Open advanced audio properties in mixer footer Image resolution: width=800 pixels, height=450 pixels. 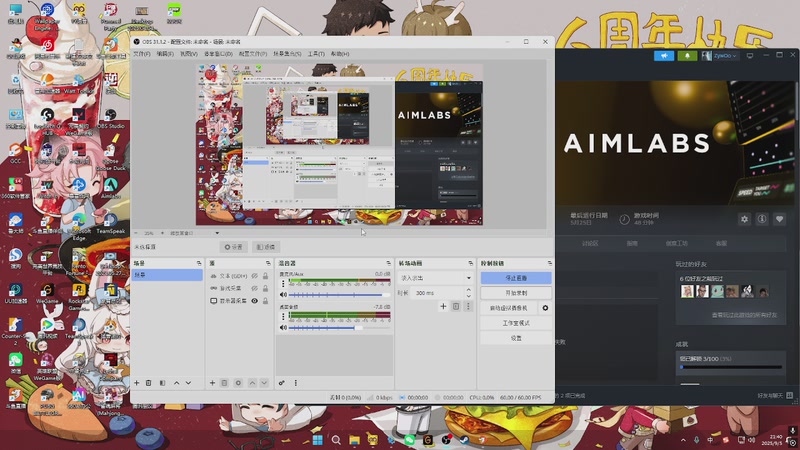(x=282, y=383)
